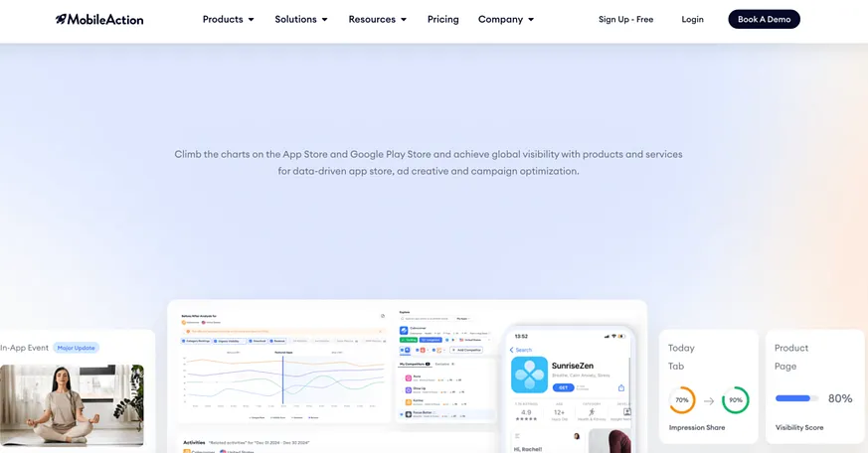This screenshot has height=453, width=868.
Task: Click the 70% impression share ring
Action: 682,400
